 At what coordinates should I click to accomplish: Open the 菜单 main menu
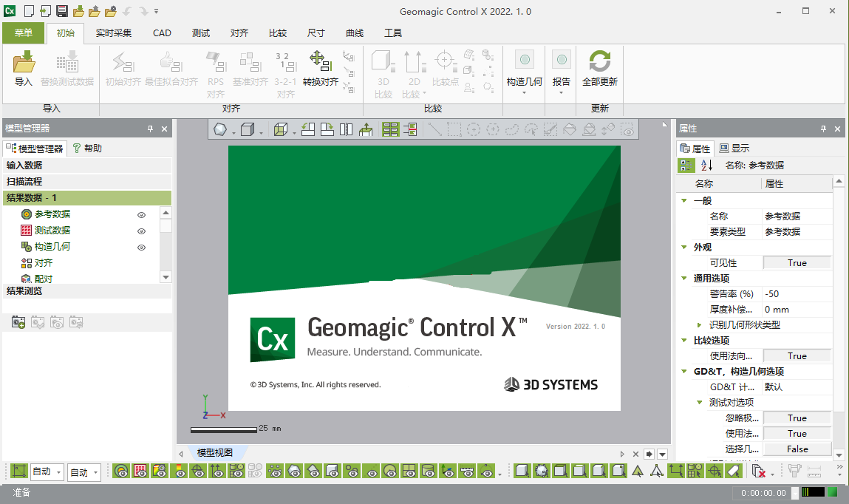pos(24,33)
